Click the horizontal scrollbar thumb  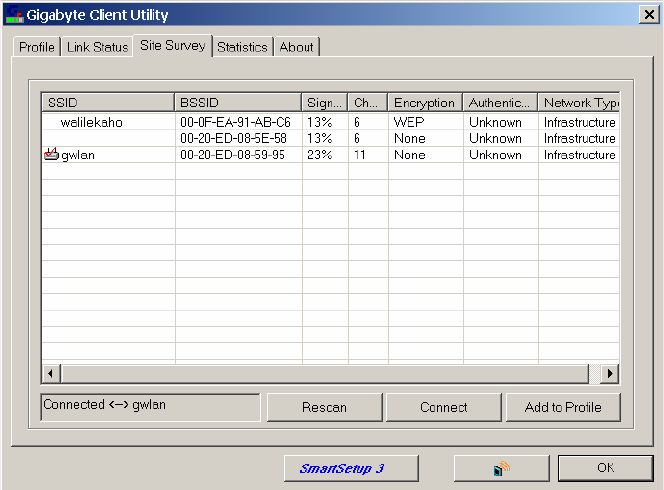click(x=325, y=374)
